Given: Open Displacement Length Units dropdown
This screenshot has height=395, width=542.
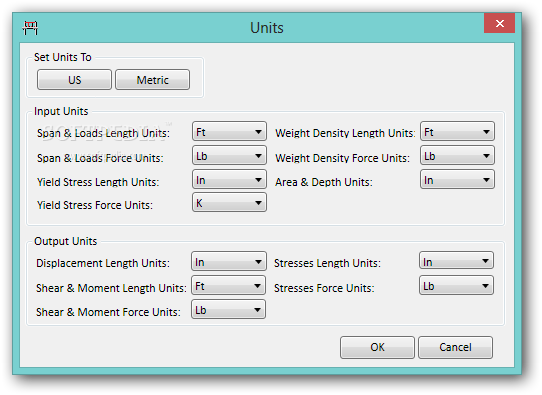Looking at the screenshot, I should (228, 261).
